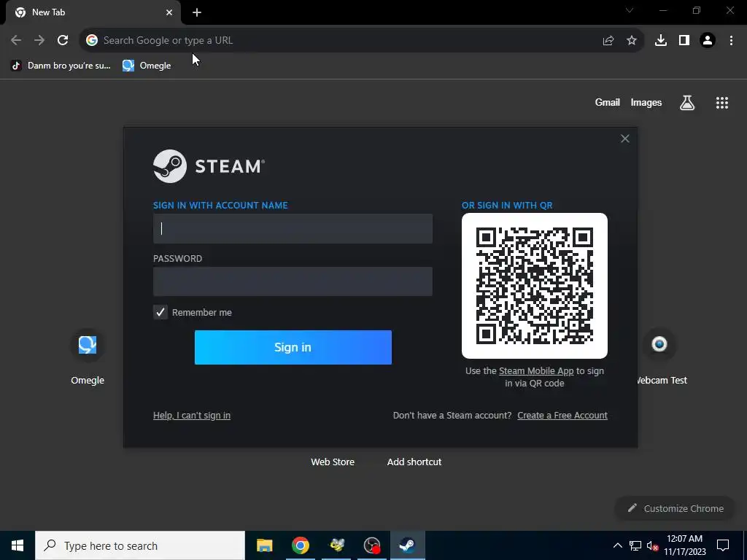Open the TikTok bookmark Danm bro you're su...

click(61, 66)
